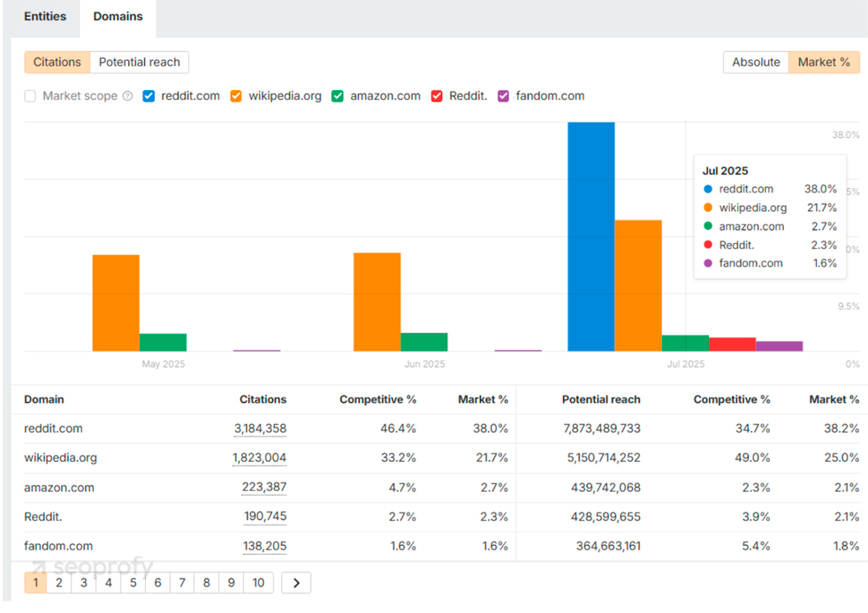Click the wikipedia.org competitive value 33.2%

tap(399, 458)
